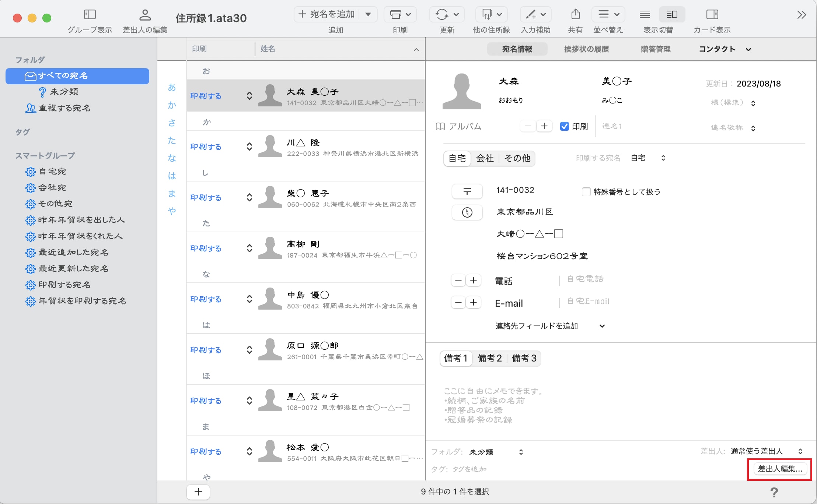Open the input assist (入力補助) menu
The image size is (817, 504).
[x=535, y=14]
